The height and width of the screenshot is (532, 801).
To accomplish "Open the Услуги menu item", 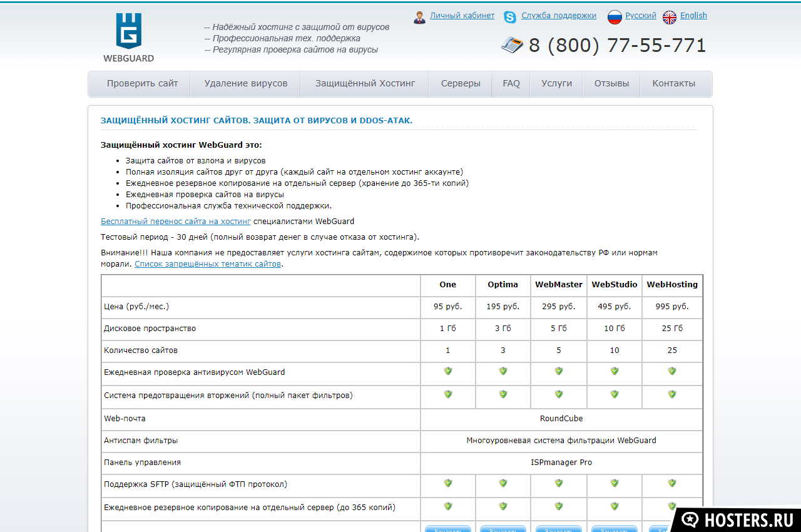I will coord(557,84).
